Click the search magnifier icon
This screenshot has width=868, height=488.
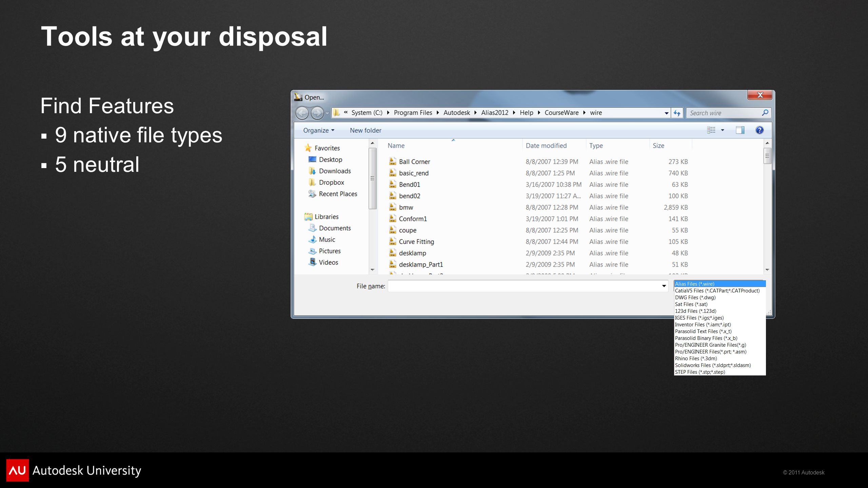click(x=765, y=113)
